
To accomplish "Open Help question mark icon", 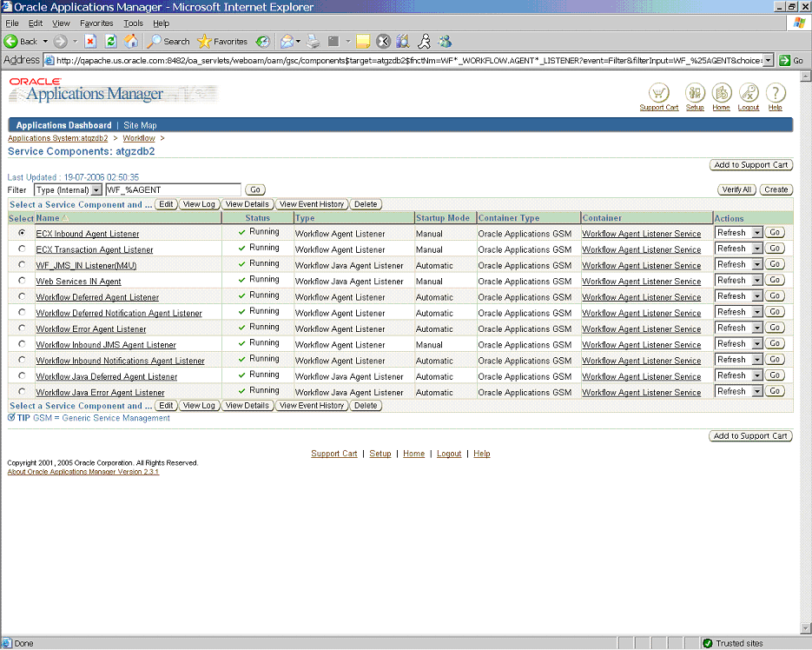I will pos(776,93).
